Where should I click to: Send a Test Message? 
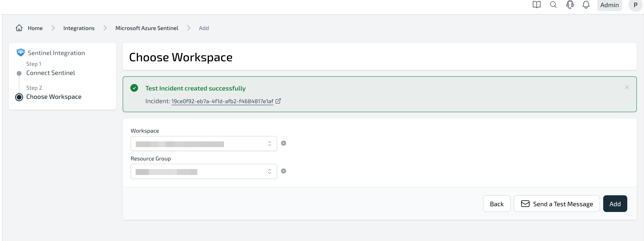pyautogui.click(x=557, y=204)
